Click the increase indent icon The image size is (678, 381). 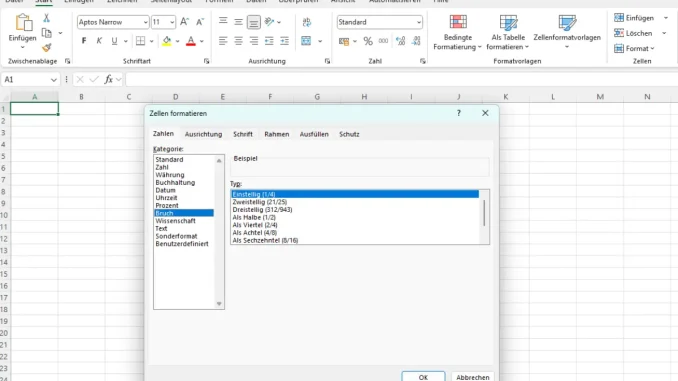coord(284,41)
